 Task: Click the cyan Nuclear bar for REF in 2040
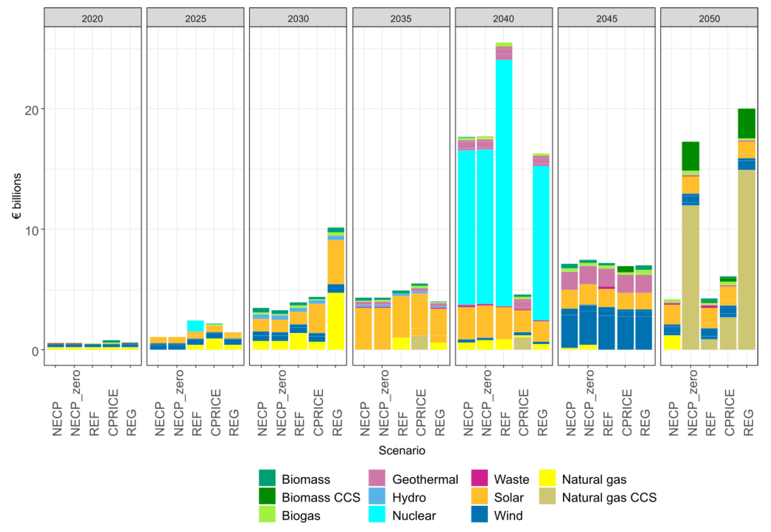click(504, 183)
